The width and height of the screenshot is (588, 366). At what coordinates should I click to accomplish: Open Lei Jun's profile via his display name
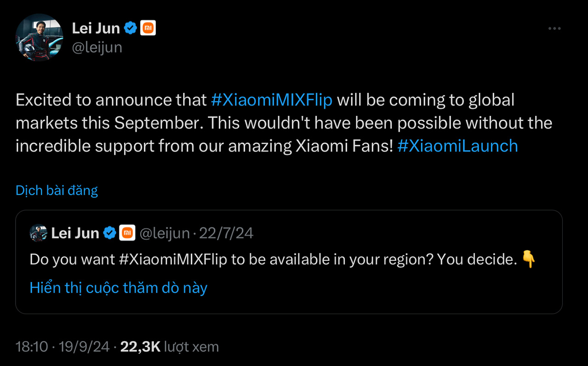click(x=95, y=28)
